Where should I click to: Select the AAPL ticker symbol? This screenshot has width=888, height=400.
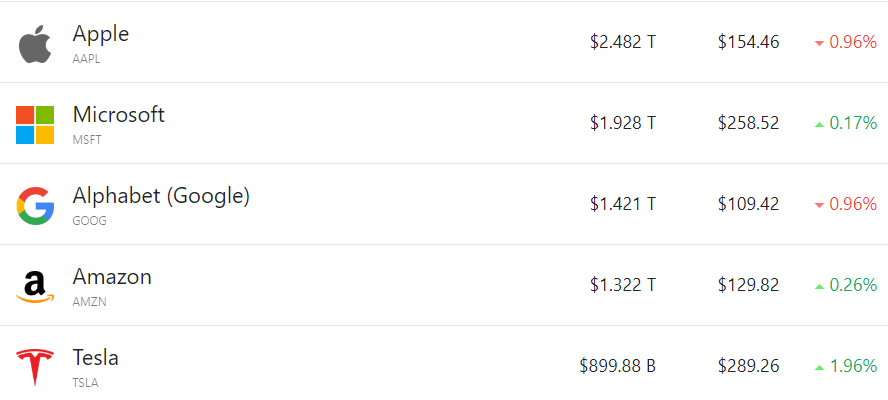pos(86,59)
